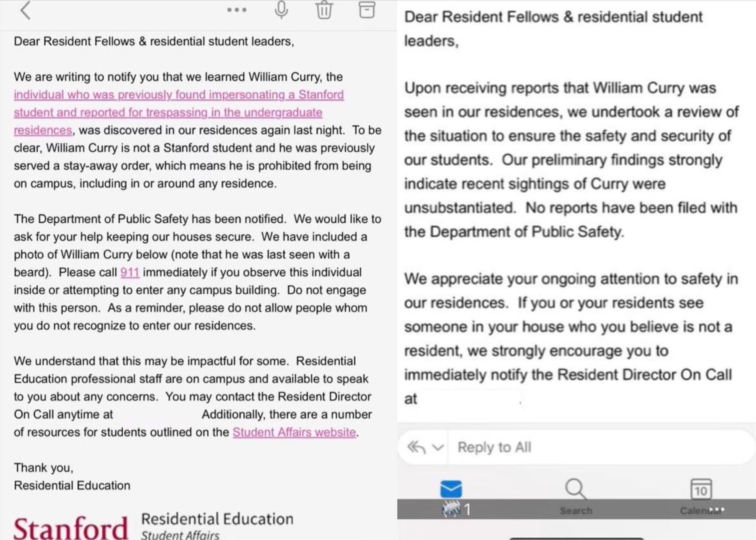756x540 pixels.
Task: Delete email with trash icon
Action: click(x=324, y=10)
